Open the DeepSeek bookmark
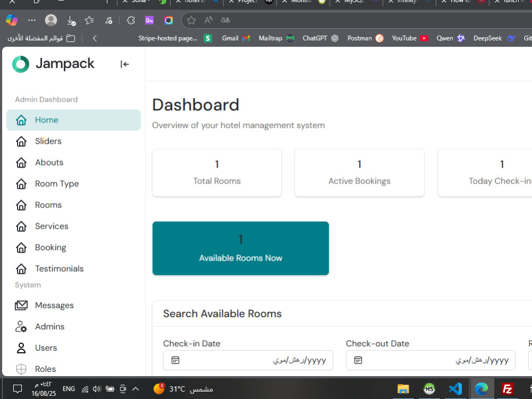Image resolution: width=532 pixels, height=399 pixels. [494, 38]
